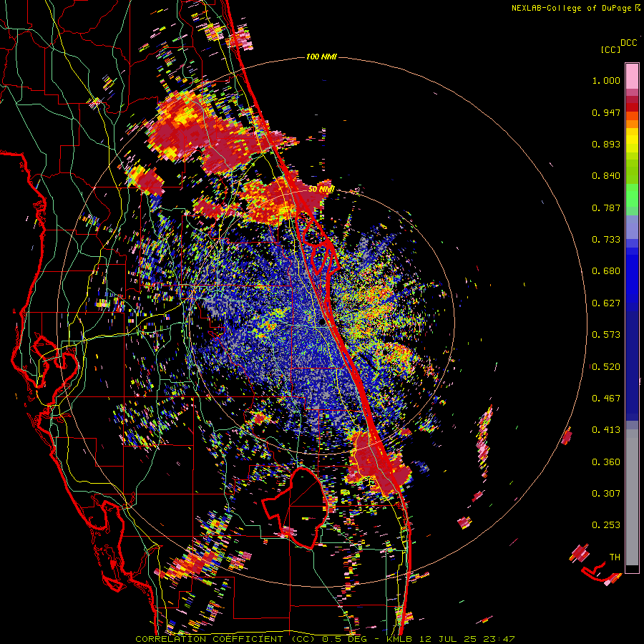
Task: Click the 50 NMI range ring label
Action: click(x=321, y=190)
